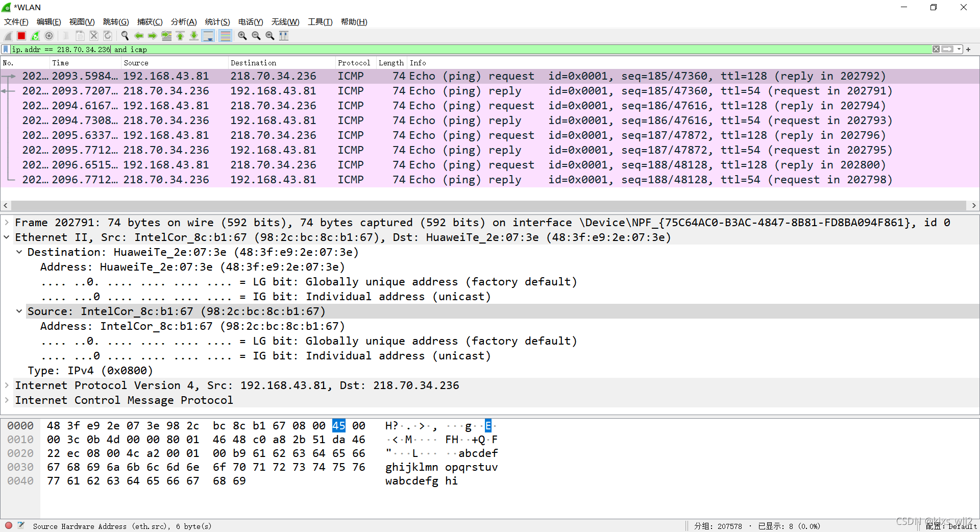Jump to the first packet
The height and width of the screenshot is (532, 980).
(x=180, y=36)
